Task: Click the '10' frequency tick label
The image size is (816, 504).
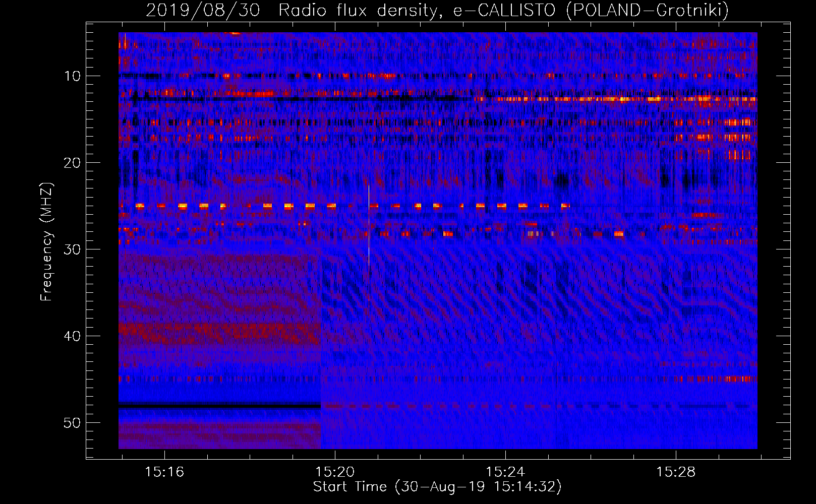Action: tap(73, 76)
